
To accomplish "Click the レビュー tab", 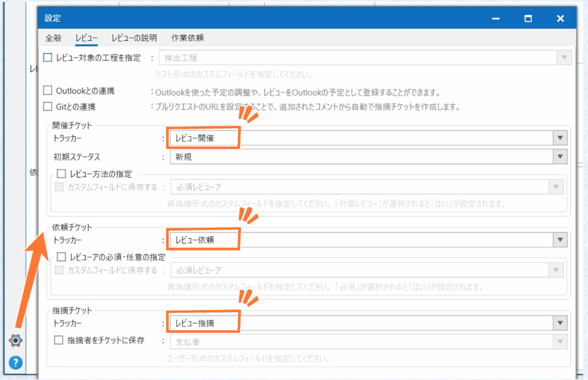I will (86, 39).
